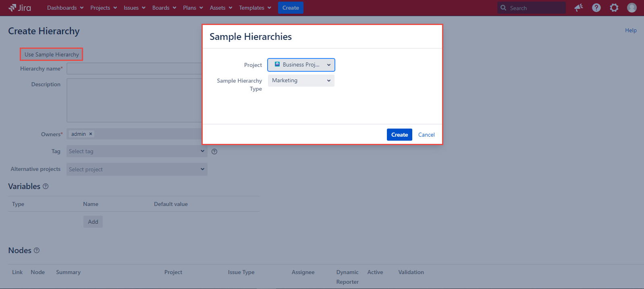The image size is (644, 289).
Task: Cancel the Sample Hierarchies dialog
Action: click(x=426, y=135)
